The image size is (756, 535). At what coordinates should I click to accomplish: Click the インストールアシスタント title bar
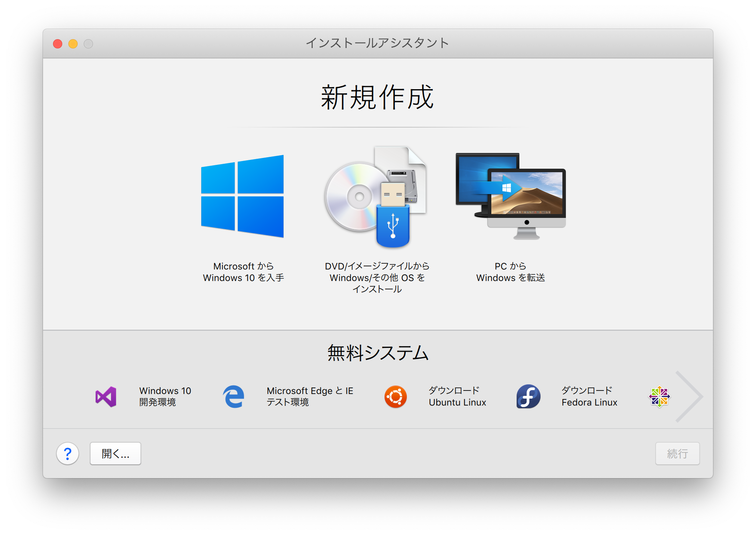coord(377,43)
